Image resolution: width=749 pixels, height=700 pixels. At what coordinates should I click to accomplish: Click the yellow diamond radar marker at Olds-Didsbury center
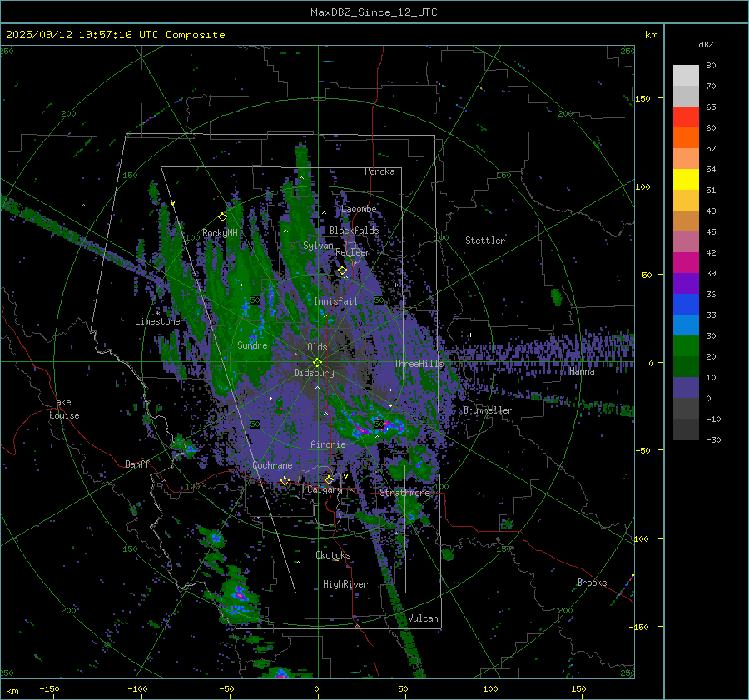point(317,363)
